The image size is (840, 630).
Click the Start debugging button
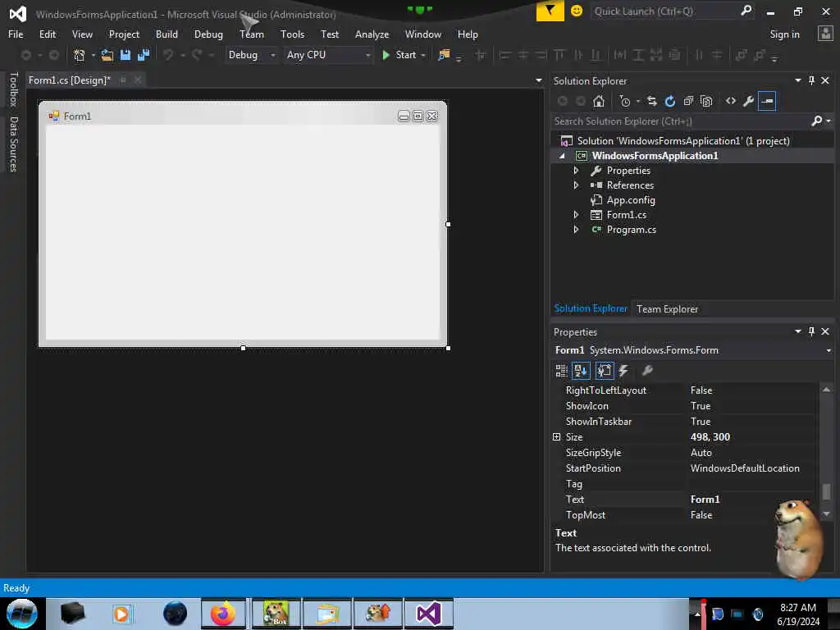(399, 55)
